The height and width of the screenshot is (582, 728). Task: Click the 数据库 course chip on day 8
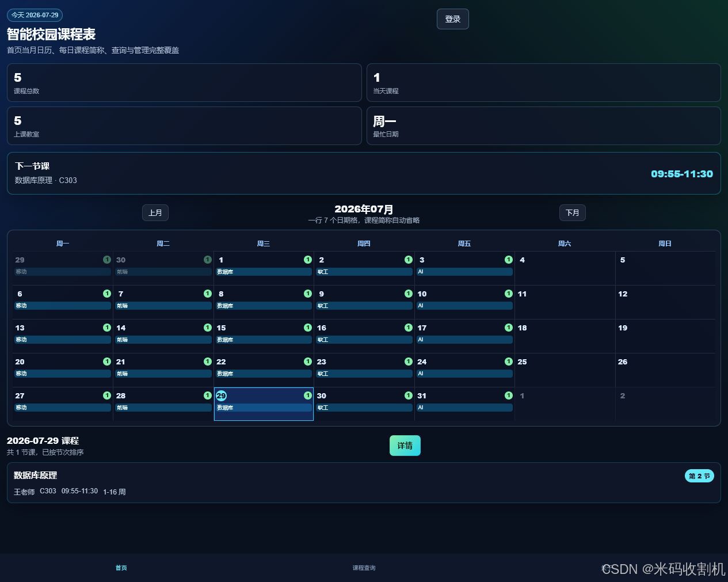click(264, 306)
